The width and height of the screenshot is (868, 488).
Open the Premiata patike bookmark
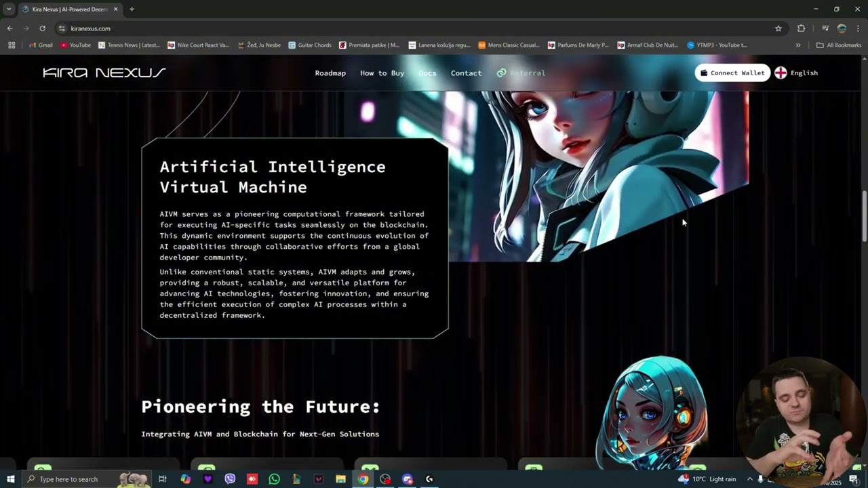[x=370, y=45]
